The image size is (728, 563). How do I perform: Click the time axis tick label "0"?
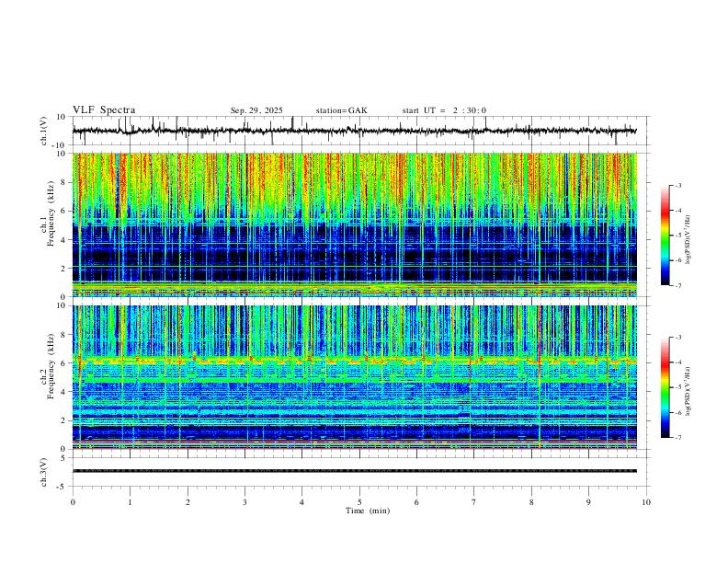tap(73, 502)
